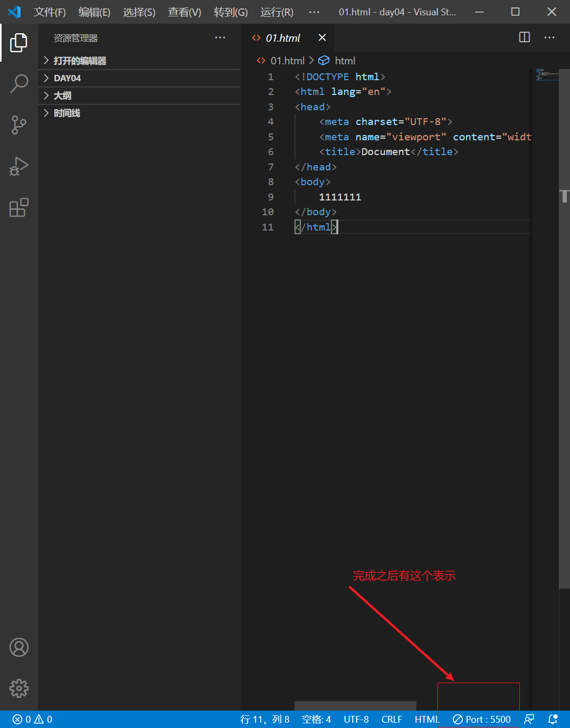Image resolution: width=570 pixels, height=728 pixels.
Task: Open the 文件(F) menu
Action: click(50, 12)
